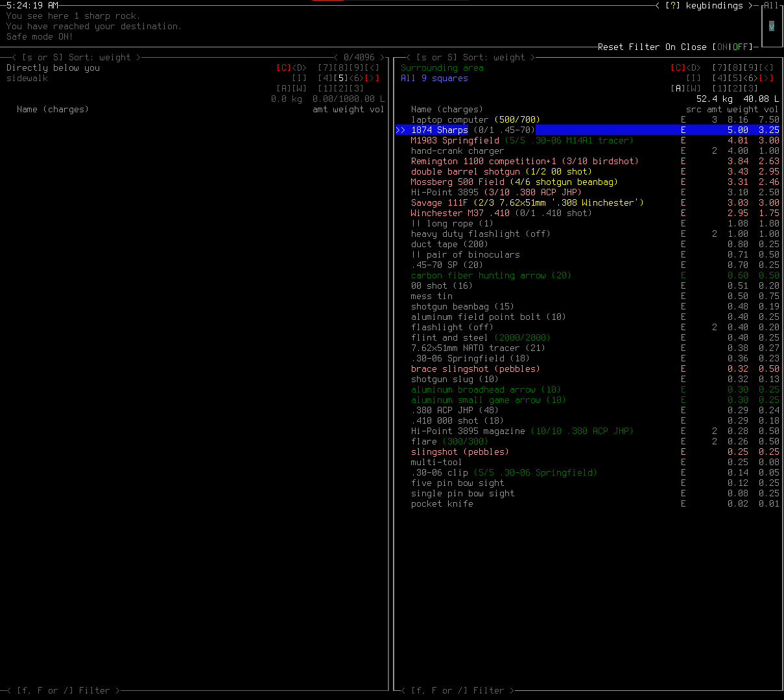Select the mess tin row

point(588,296)
